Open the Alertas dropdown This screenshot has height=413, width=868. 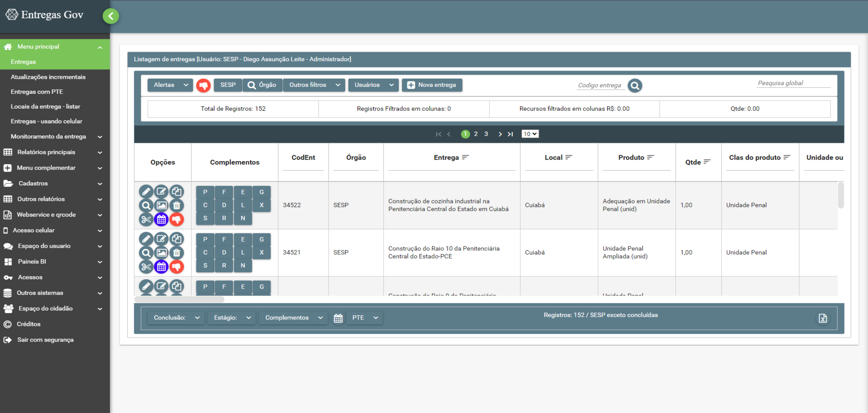(x=170, y=85)
